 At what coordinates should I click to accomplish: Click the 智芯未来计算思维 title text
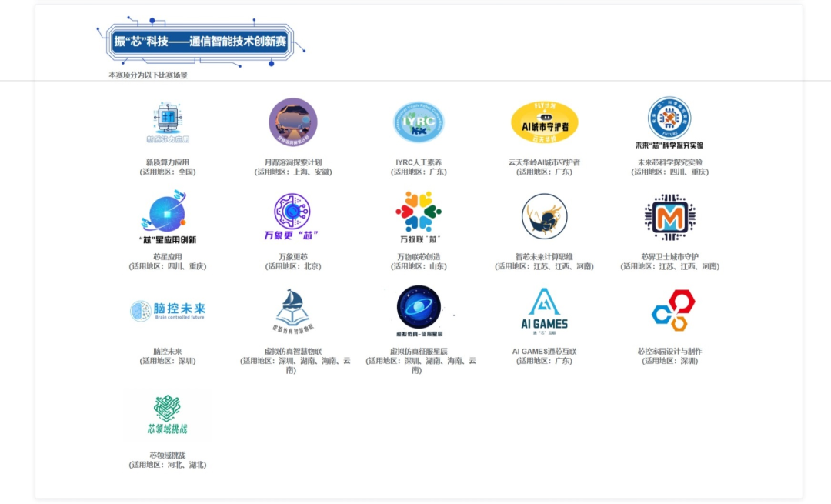click(x=544, y=256)
